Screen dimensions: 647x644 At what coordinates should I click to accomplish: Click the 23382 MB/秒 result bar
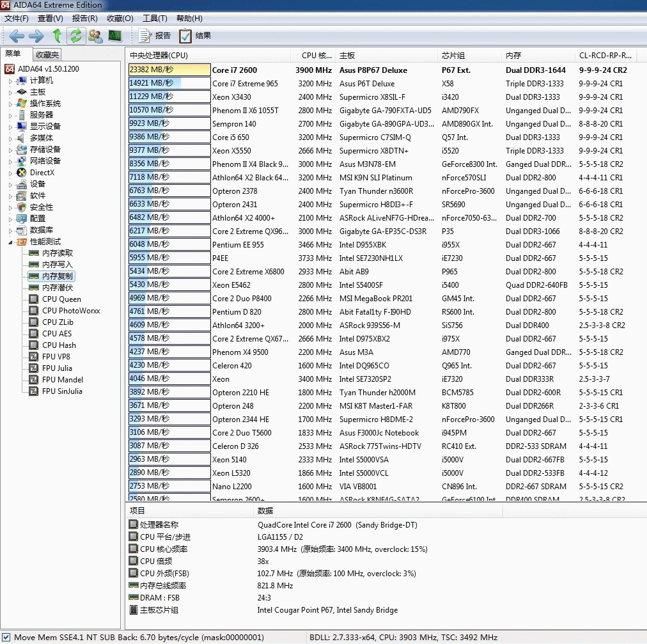point(169,70)
